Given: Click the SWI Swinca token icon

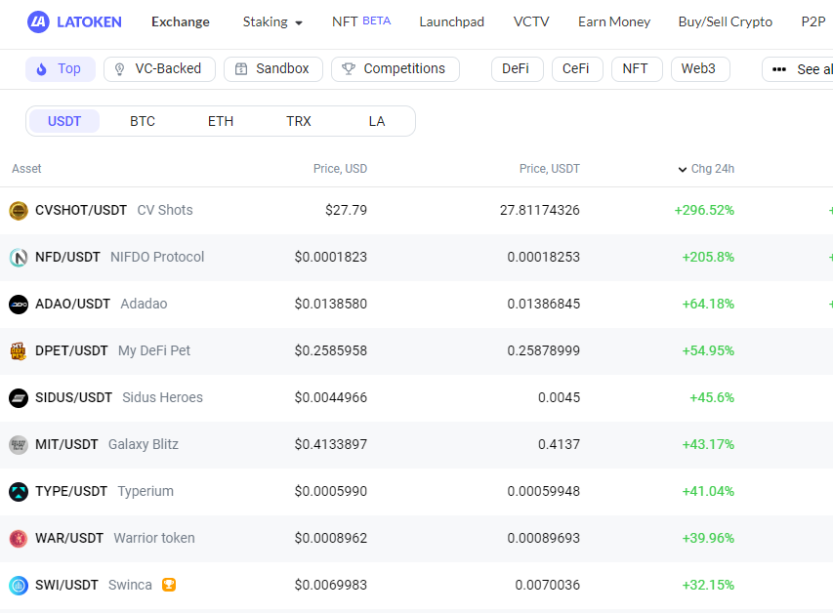Looking at the screenshot, I should click(19, 585).
